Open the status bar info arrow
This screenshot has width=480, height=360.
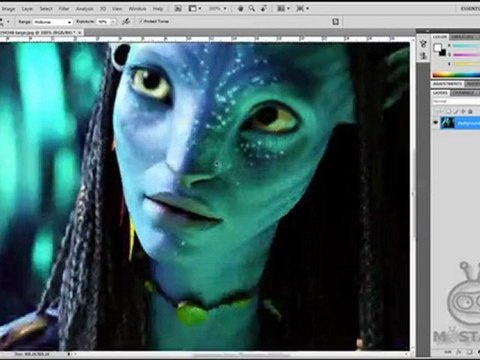(x=69, y=354)
